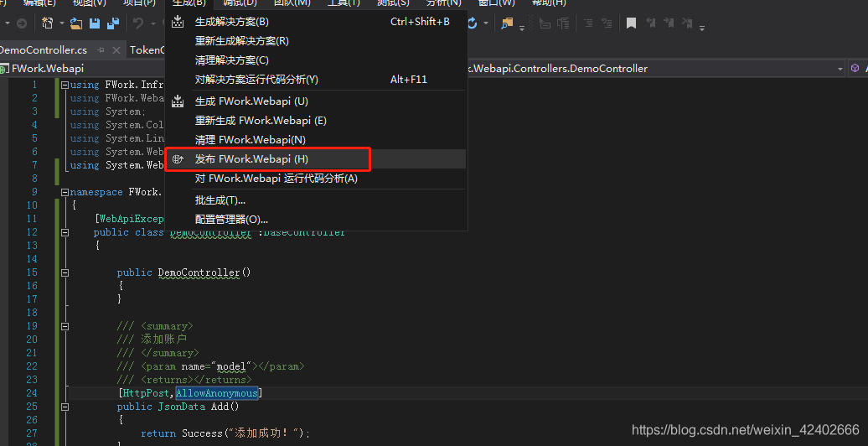
Task: Switch to the TokenC... tab
Action: tap(147, 49)
